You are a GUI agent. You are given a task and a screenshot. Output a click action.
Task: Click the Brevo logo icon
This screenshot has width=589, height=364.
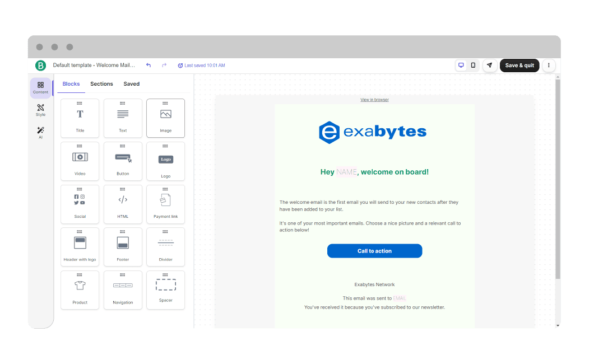pos(40,66)
